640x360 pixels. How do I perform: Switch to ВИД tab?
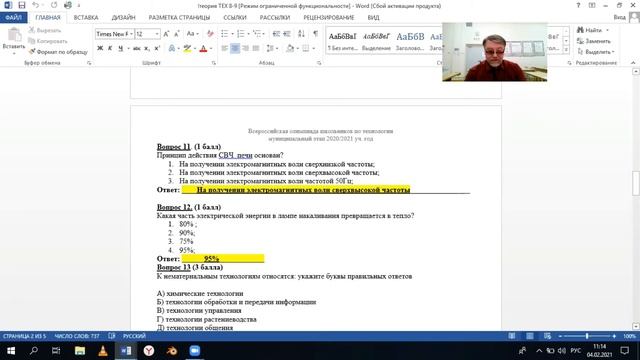pyautogui.click(x=373, y=18)
